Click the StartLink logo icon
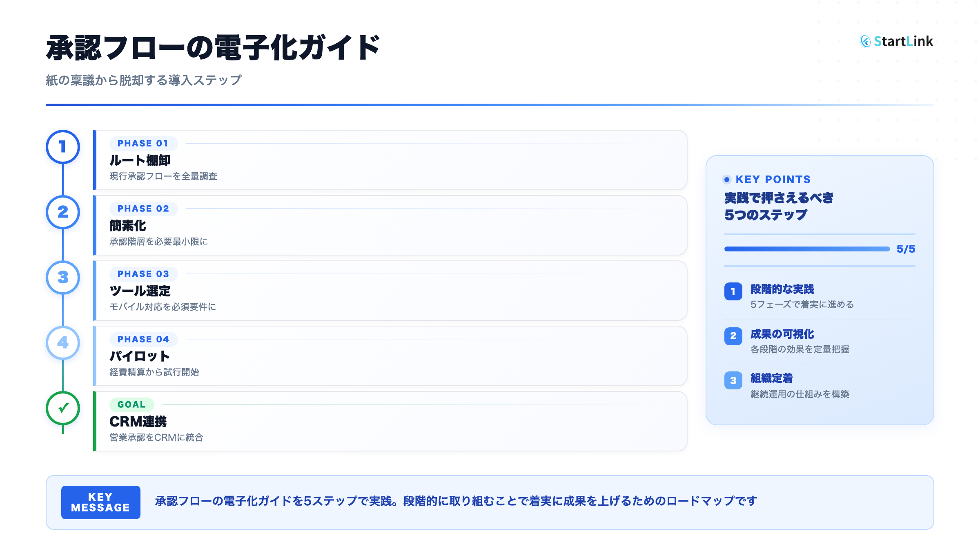Image resolution: width=980 pixels, height=551 pixels. click(865, 41)
